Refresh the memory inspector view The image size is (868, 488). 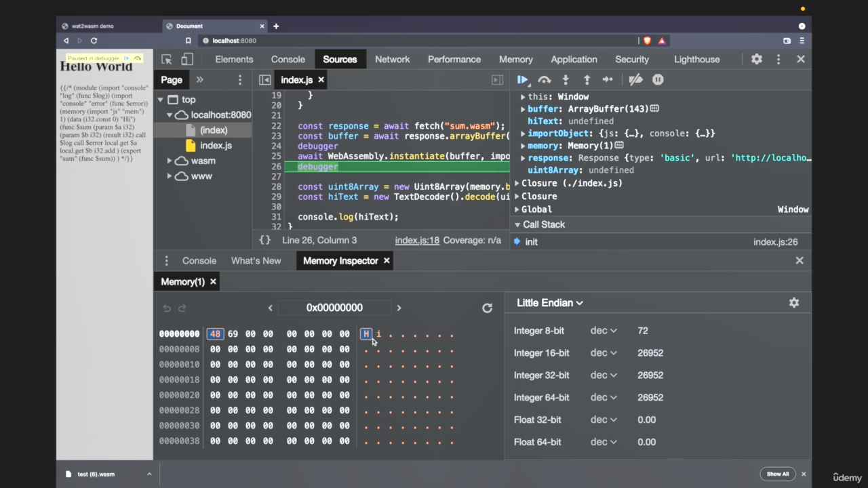click(487, 308)
